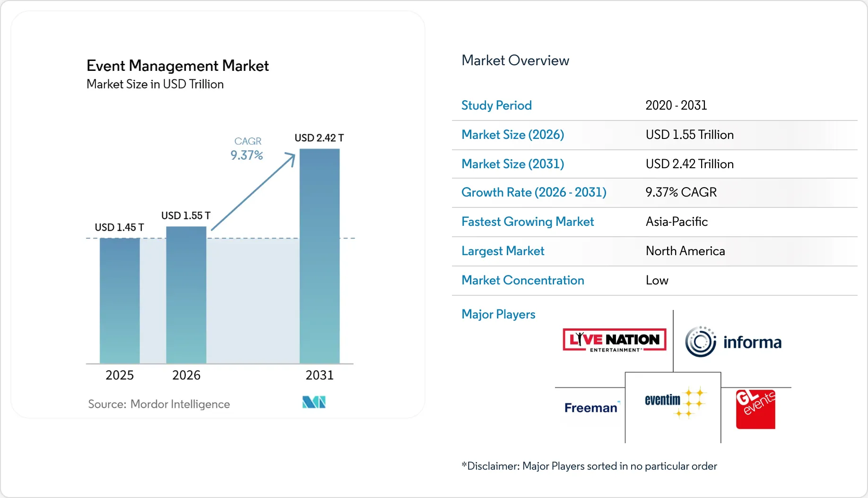Click the 'USD 2.42 Trillion' value
The image size is (868, 498).
click(690, 164)
